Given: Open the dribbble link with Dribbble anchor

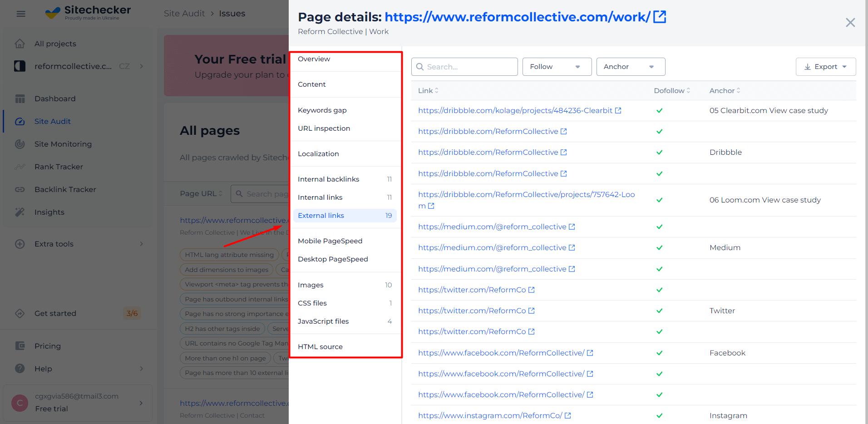Looking at the screenshot, I should click(488, 153).
